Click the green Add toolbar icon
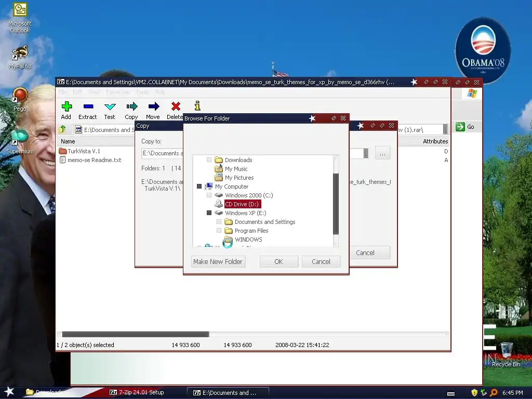 pyautogui.click(x=66, y=107)
